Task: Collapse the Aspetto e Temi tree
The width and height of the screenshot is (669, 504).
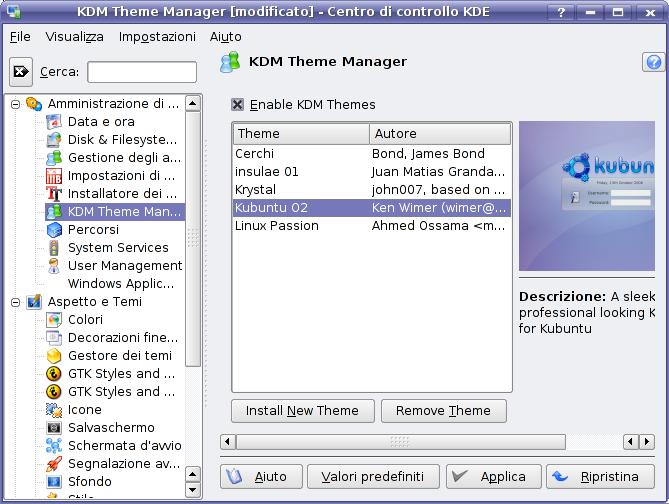Action: (x=15, y=302)
